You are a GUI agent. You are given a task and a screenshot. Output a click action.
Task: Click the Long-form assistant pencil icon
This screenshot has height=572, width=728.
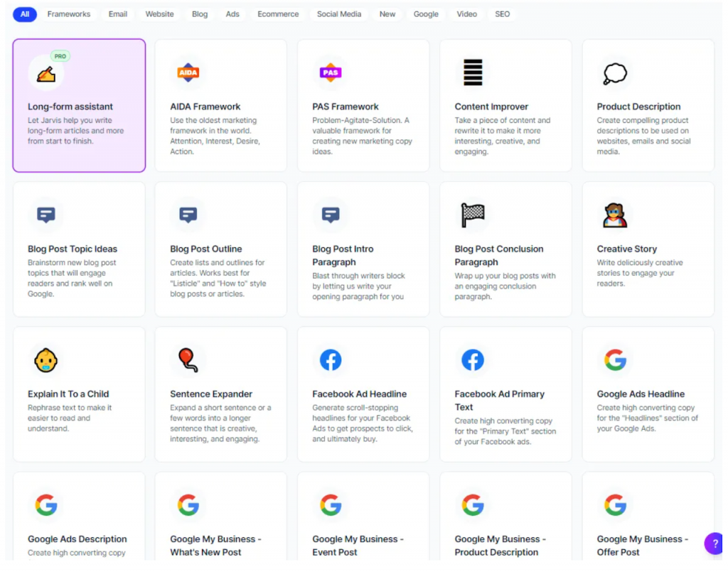click(46, 74)
